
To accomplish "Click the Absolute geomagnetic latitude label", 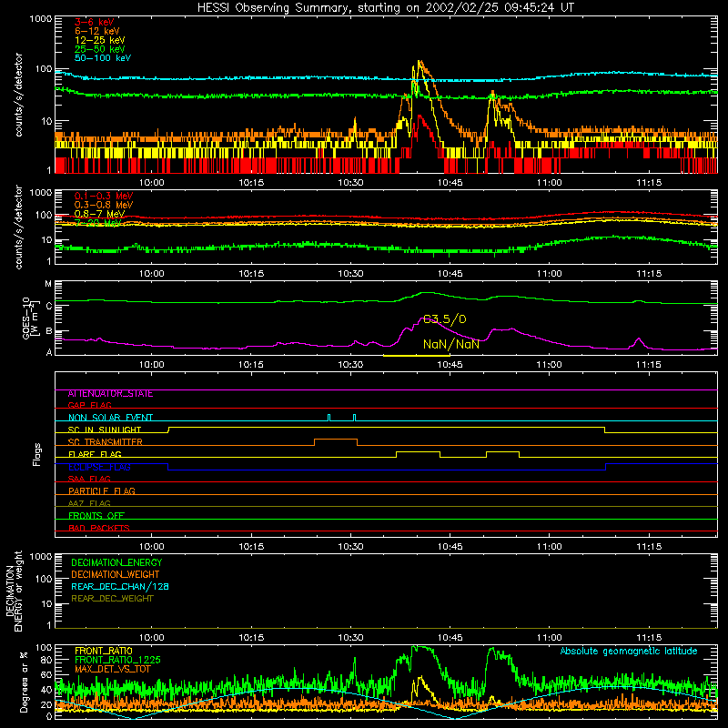I will [x=629, y=652].
